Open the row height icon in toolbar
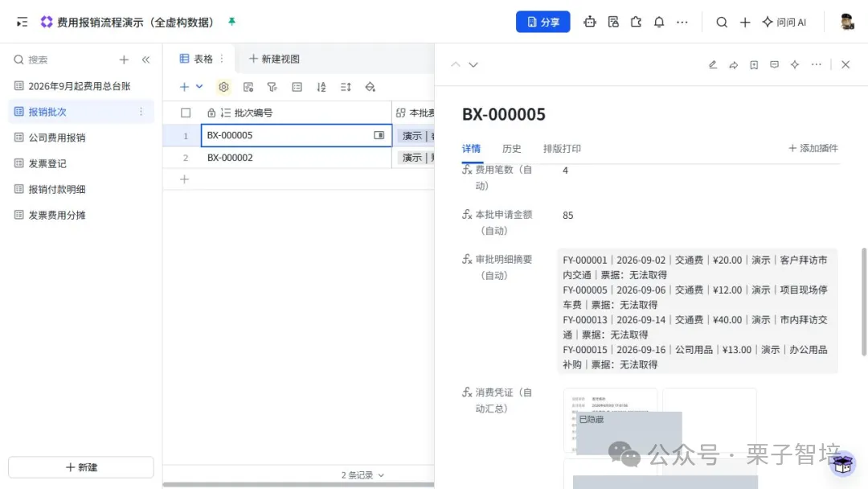868x489 pixels. point(346,87)
